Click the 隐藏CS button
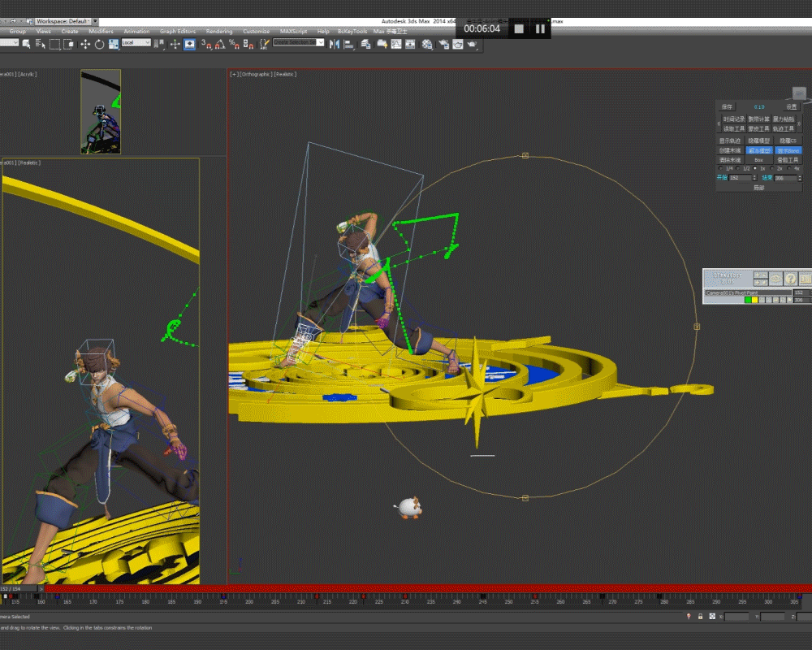812x650 pixels. coord(788,141)
